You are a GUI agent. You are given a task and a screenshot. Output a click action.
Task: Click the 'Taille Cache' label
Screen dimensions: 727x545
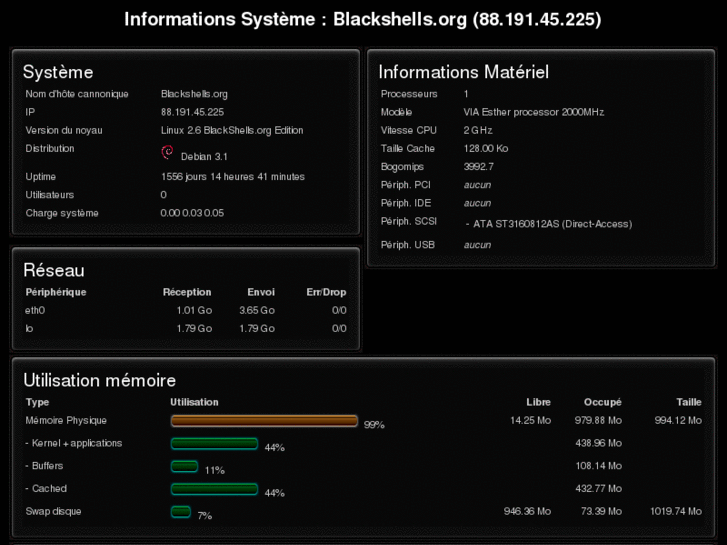point(408,148)
